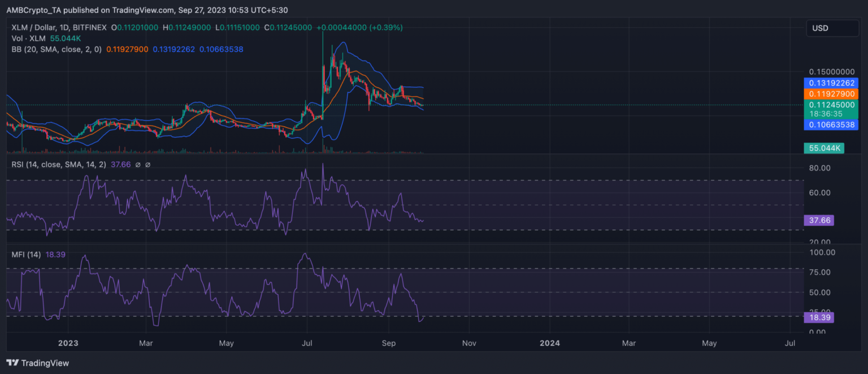
Task: Click the teal 55.044K volume axis tag
Action: (823, 148)
